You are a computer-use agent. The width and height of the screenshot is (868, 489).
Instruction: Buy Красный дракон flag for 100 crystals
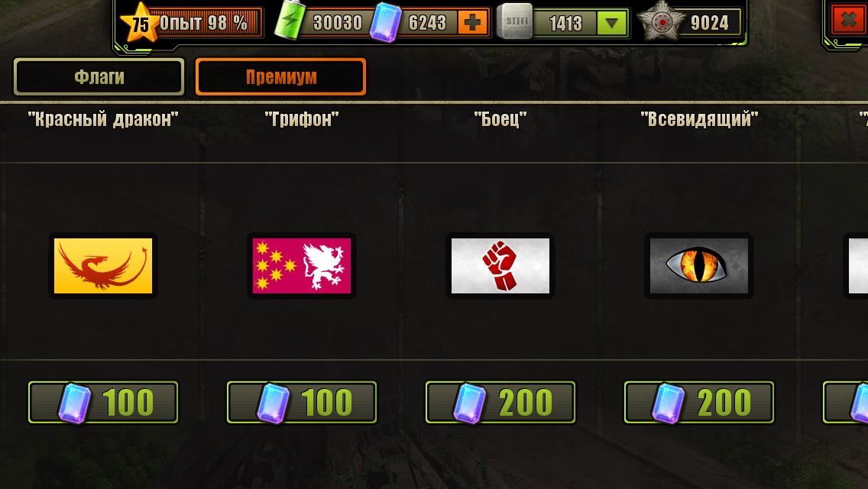click(103, 402)
